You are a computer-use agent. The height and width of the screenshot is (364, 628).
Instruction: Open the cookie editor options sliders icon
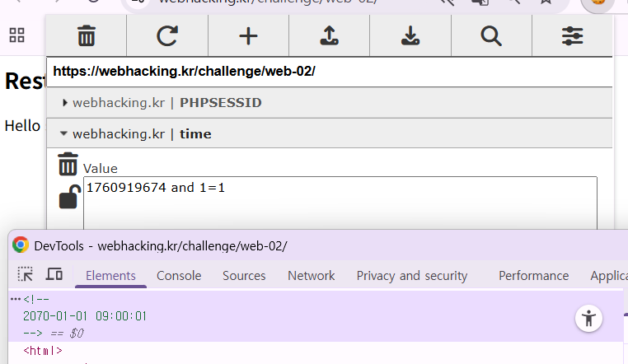pos(572,36)
